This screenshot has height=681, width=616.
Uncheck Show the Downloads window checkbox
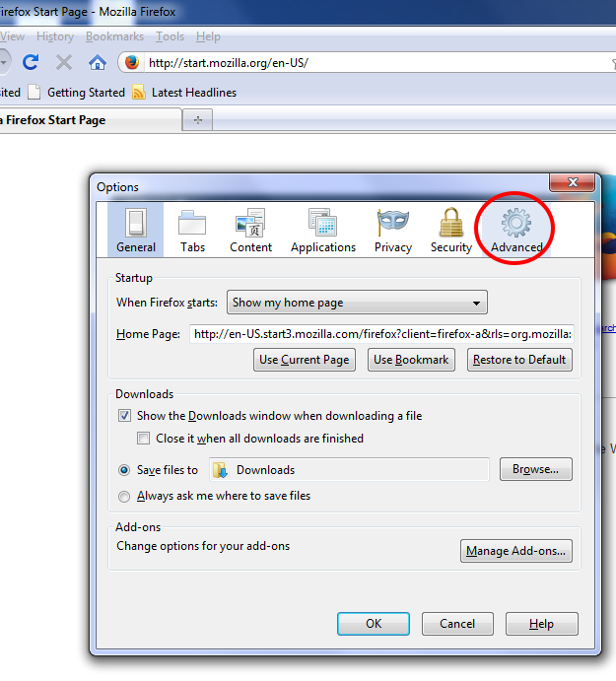[x=124, y=416]
